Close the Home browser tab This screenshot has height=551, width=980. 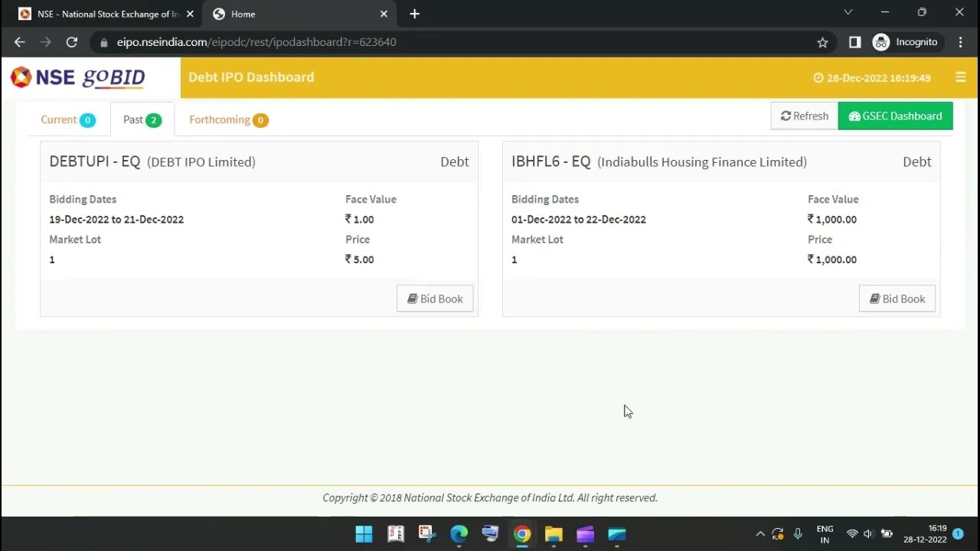384,14
